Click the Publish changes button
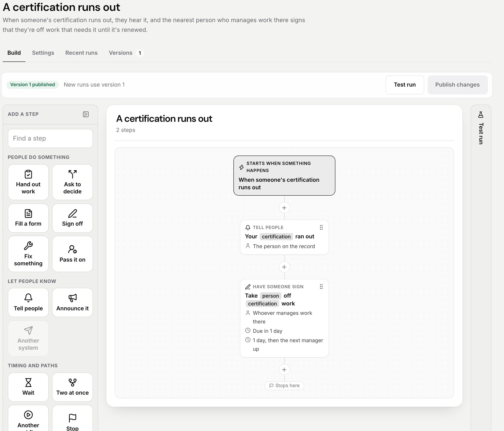This screenshot has width=504, height=431. (458, 85)
